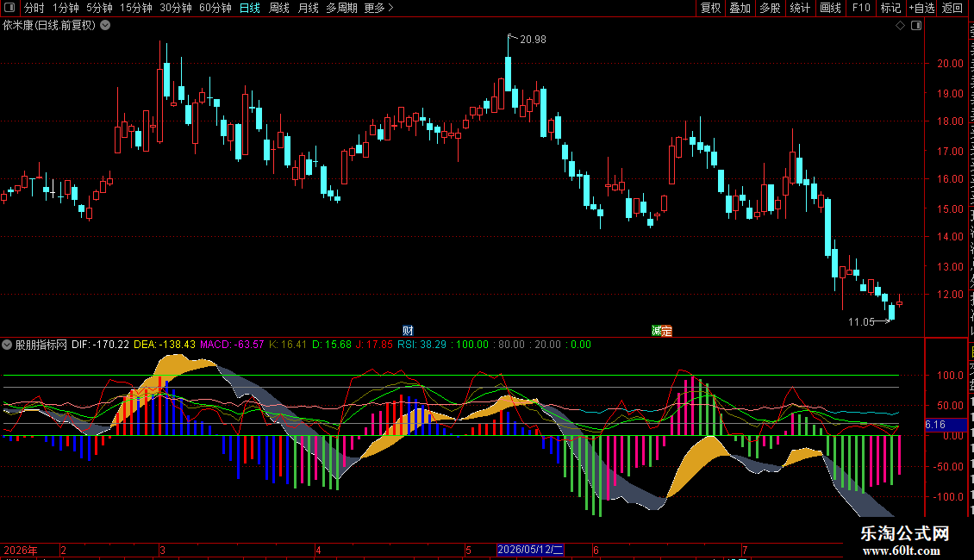Viewport: 974px width, 560px height.
Task: Add stock via +自选 button
Action: coord(921,8)
